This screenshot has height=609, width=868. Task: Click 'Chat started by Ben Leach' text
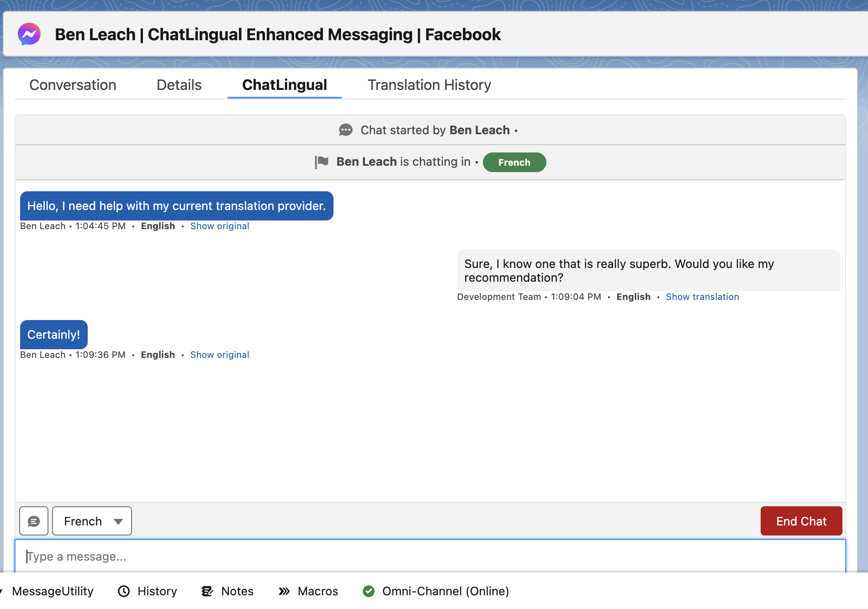tap(435, 130)
